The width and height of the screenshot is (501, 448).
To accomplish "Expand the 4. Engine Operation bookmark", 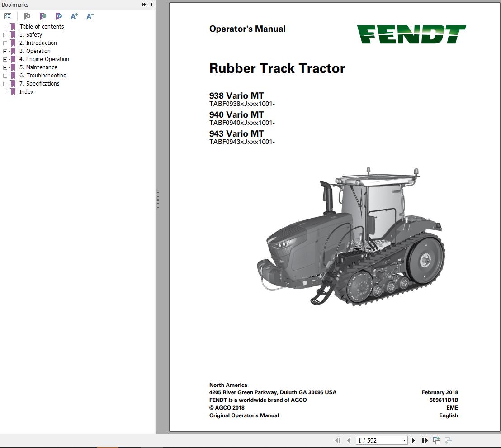I will pyautogui.click(x=5, y=59).
